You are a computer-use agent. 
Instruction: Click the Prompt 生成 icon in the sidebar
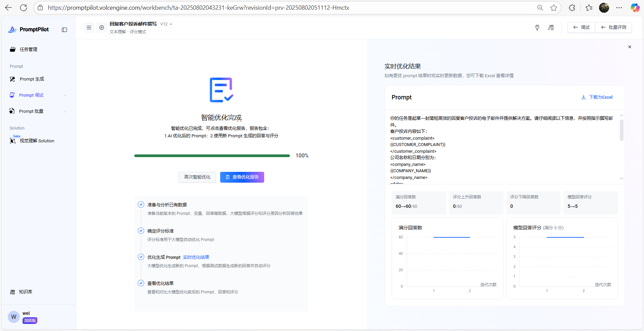pyautogui.click(x=13, y=79)
